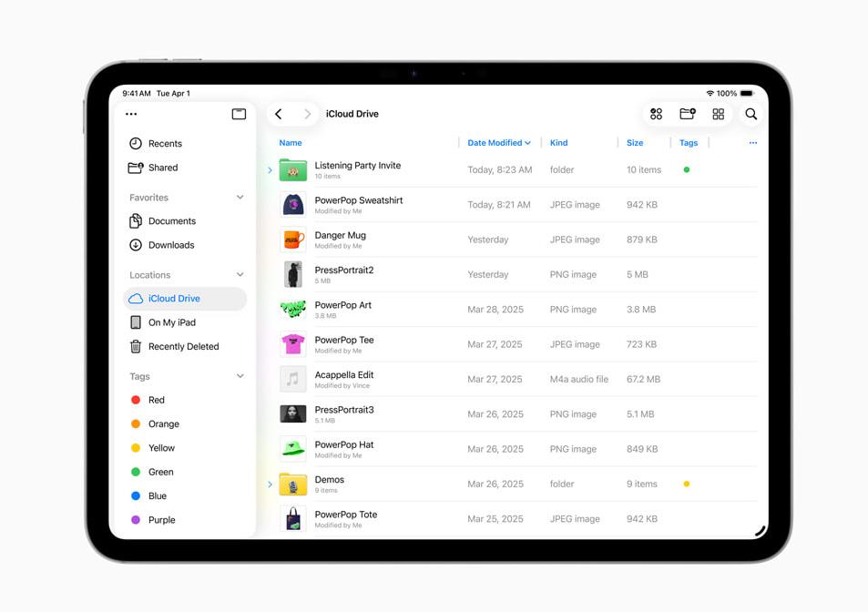This screenshot has height=612, width=868.
Task: Collapse the Locations section
Action: (240, 275)
